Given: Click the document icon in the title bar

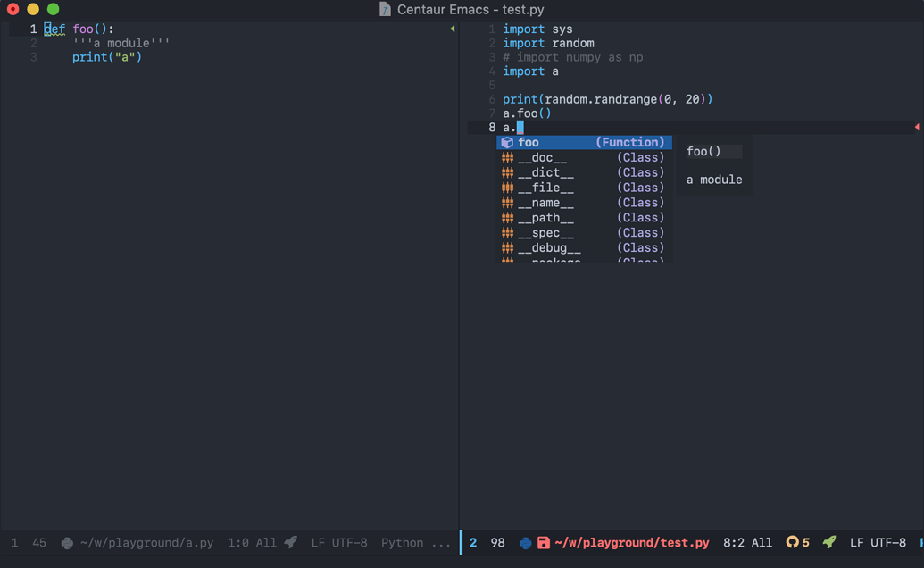Looking at the screenshot, I should pos(385,10).
